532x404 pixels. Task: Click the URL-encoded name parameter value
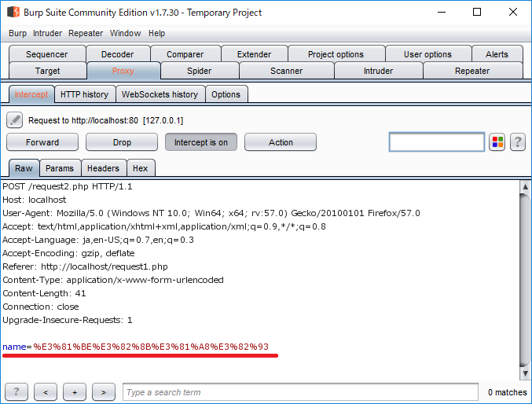click(x=151, y=347)
